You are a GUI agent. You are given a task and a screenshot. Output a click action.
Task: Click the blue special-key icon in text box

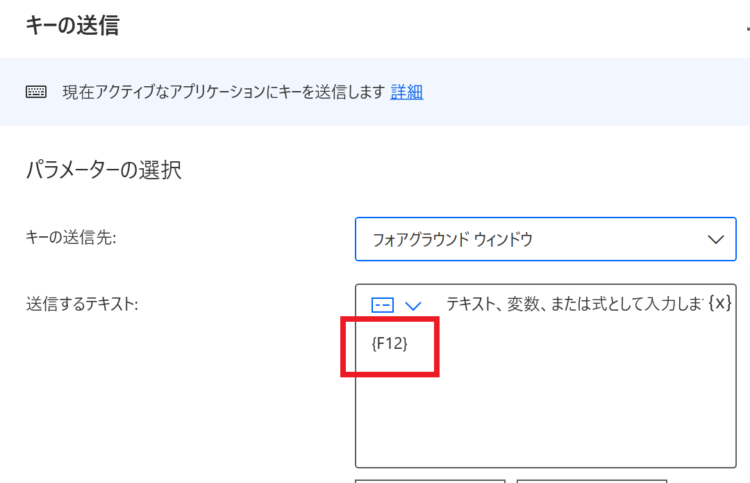point(382,305)
